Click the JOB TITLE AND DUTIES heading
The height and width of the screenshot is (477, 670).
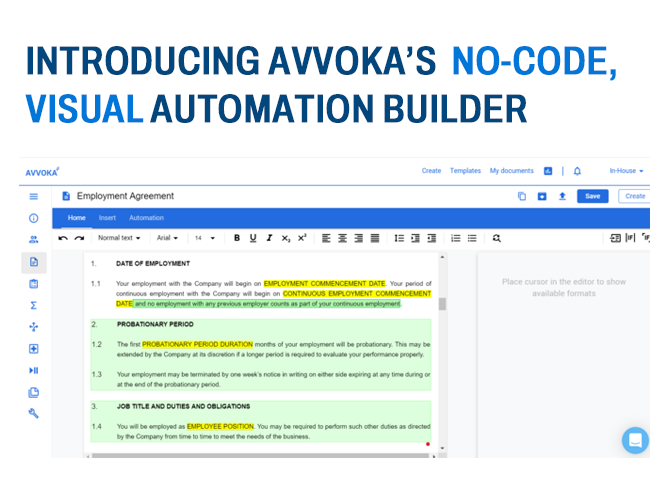183,406
